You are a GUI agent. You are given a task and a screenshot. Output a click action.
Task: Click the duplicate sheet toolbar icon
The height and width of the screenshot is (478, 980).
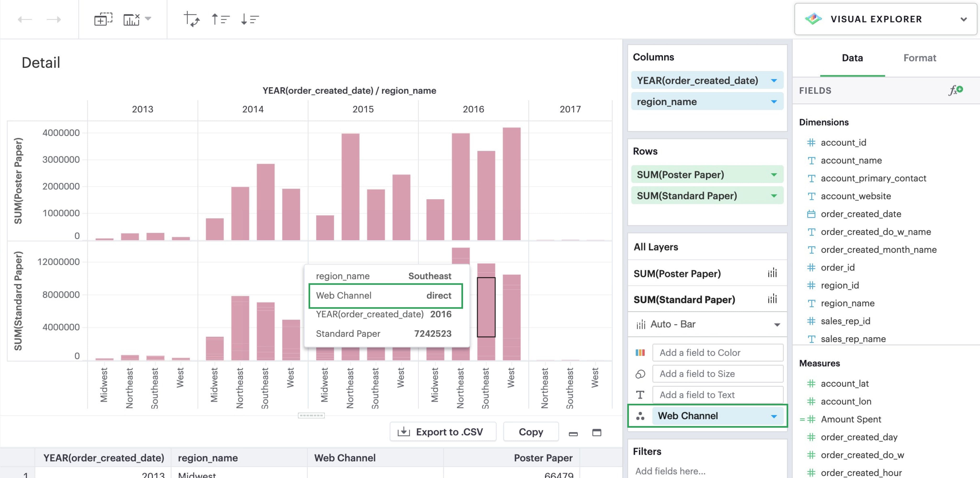pyautogui.click(x=103, y=19)
